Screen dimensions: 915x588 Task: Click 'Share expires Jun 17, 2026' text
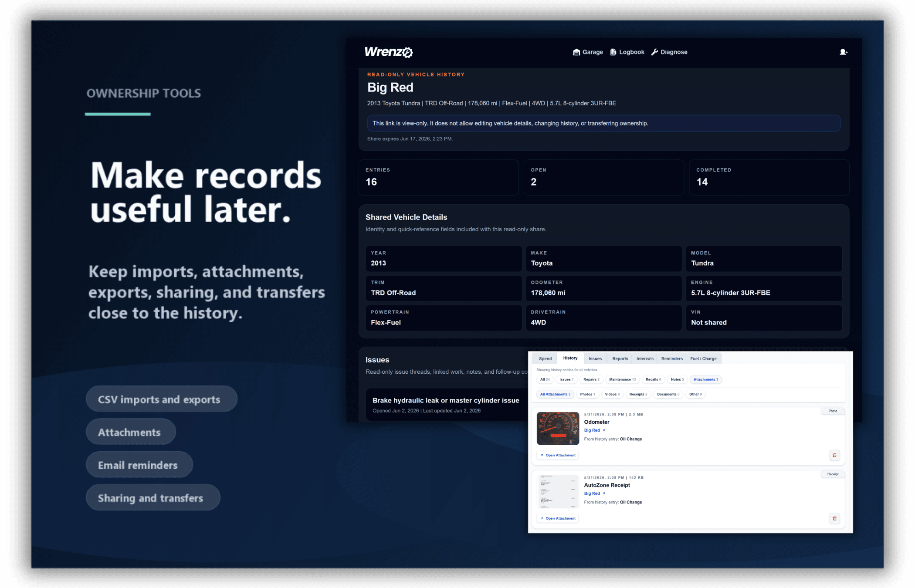click(x=410, y=139)
